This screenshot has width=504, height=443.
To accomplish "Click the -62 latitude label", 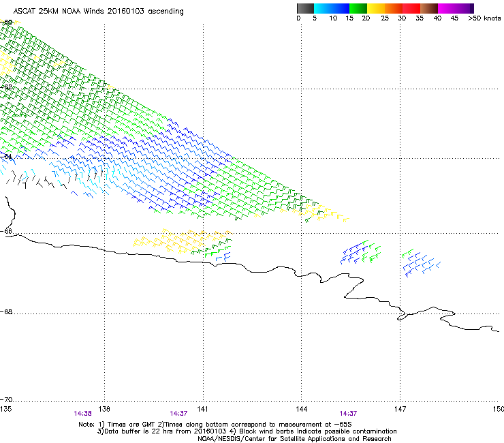I will [x=6, y=87].
